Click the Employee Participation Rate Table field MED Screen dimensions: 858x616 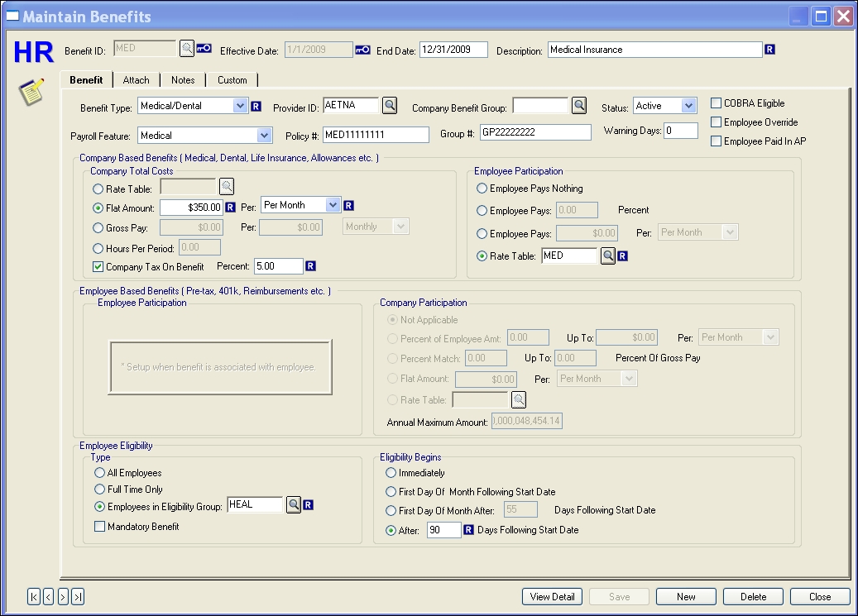(x=569, y=255)
